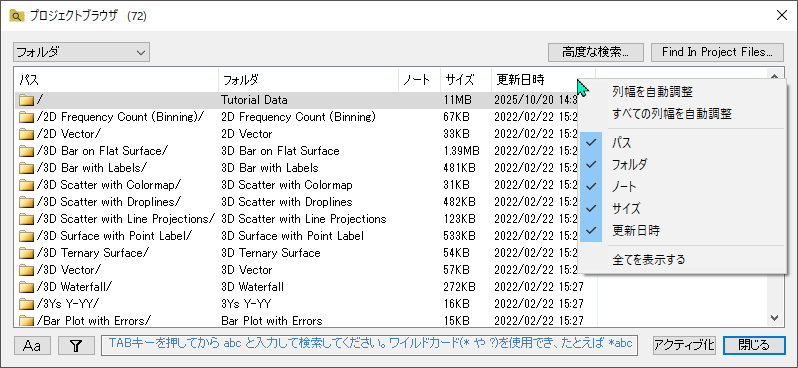The image size is (798, 368).
Task: Click the search text input field
Action: tap(369, 346)
